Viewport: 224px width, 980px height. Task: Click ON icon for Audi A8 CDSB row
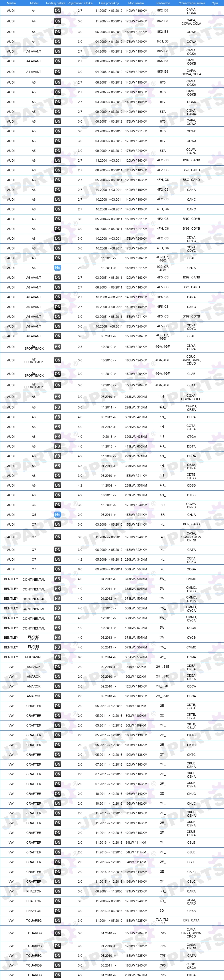57,485
